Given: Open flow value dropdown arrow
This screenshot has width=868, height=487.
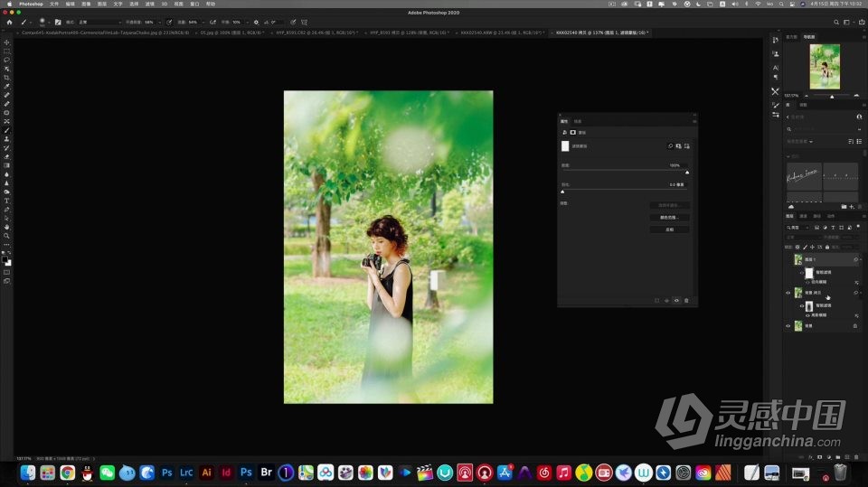Looking at the screenshot, I should [203, 22].
